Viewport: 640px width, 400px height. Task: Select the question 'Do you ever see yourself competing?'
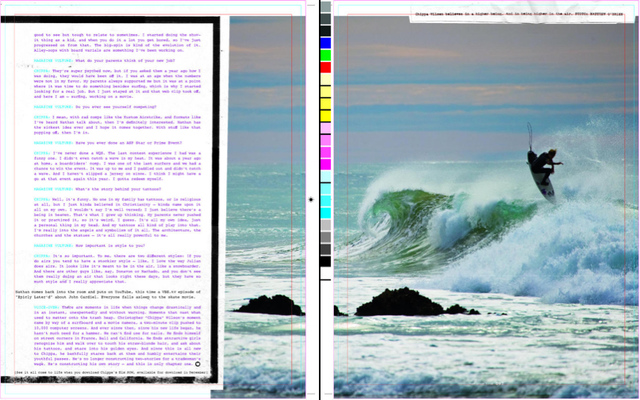tap(116, 107)
